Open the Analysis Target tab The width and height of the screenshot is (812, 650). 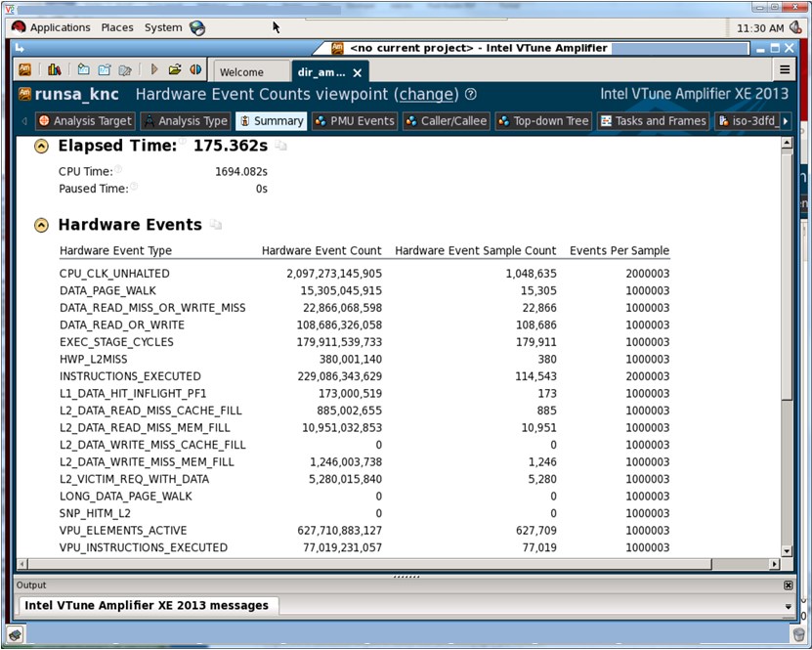click(x=85, y=121)
